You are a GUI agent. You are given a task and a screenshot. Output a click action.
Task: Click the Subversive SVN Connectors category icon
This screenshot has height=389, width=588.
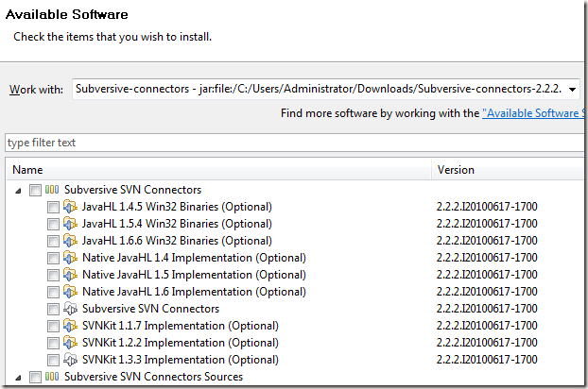[x=52, y=190]
